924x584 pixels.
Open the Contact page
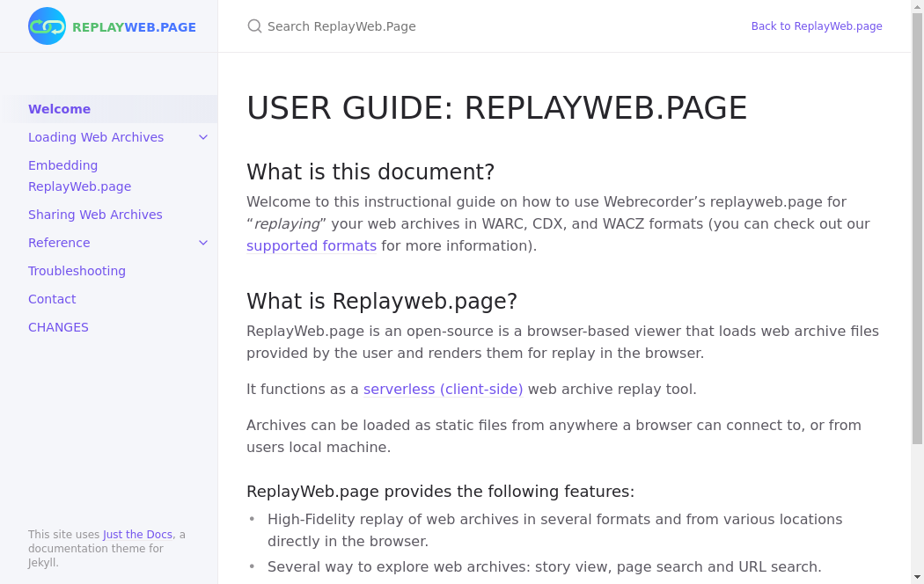(x=52, y=299)
